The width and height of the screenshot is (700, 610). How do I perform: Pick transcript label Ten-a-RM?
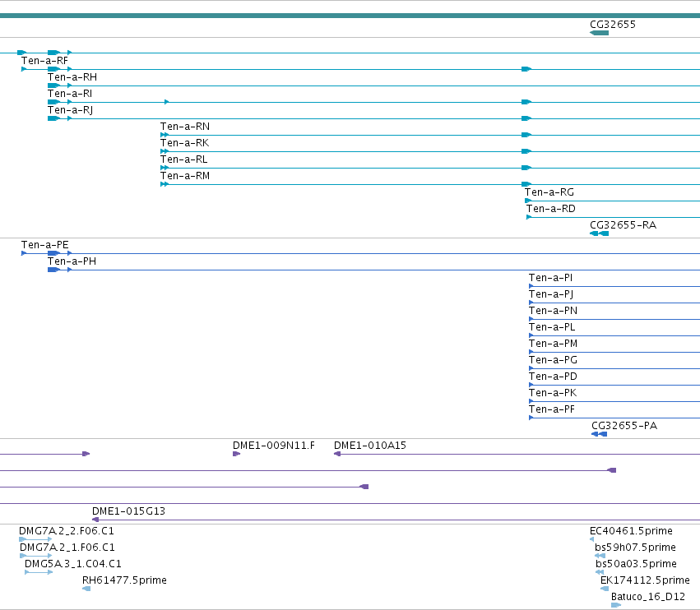pyautogui.click(x=185, y=176)
